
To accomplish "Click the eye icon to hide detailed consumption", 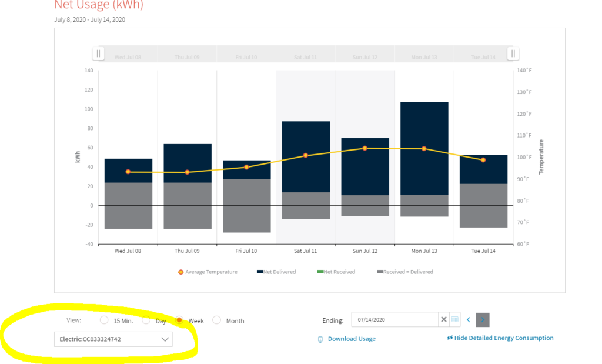I will (450, 338).
